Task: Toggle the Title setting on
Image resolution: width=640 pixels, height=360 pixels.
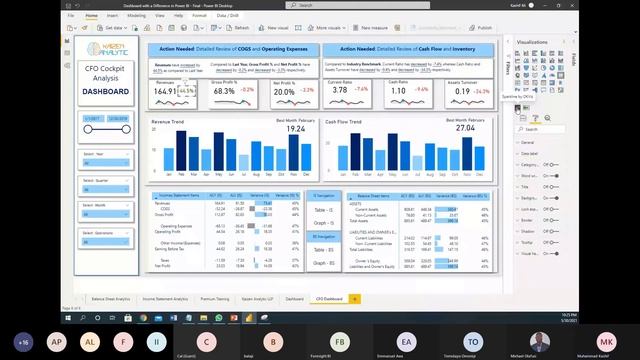Action: 553,187
